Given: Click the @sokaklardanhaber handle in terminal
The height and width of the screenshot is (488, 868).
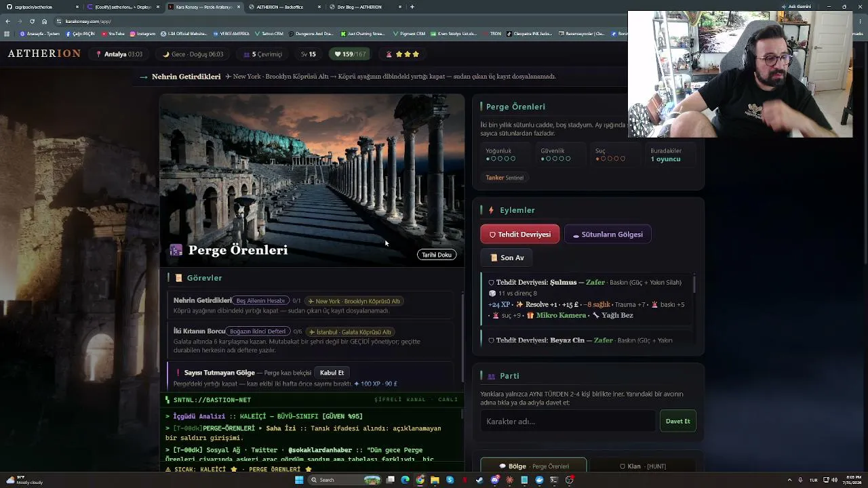Looking at the screenshot, I should coord(320,450).
